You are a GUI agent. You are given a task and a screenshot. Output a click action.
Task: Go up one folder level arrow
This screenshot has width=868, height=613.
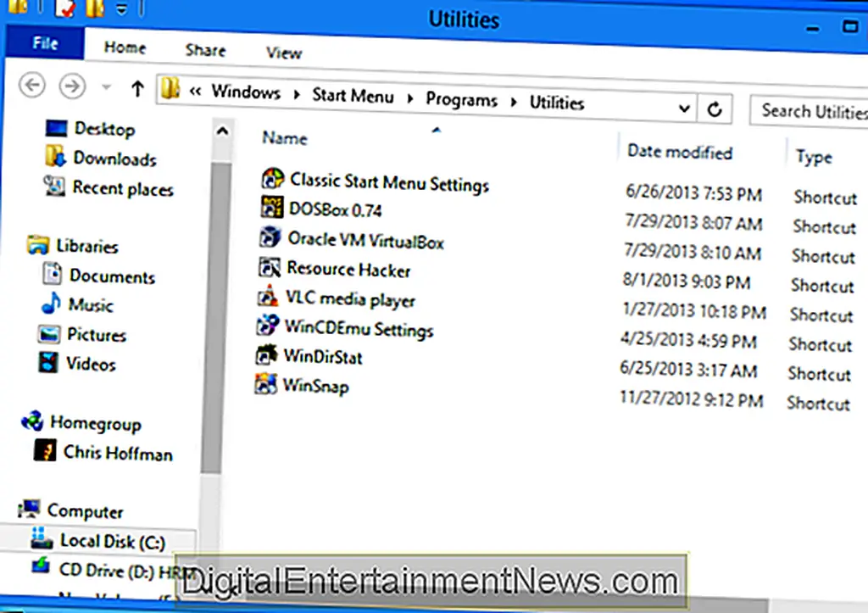click(137, 87)
